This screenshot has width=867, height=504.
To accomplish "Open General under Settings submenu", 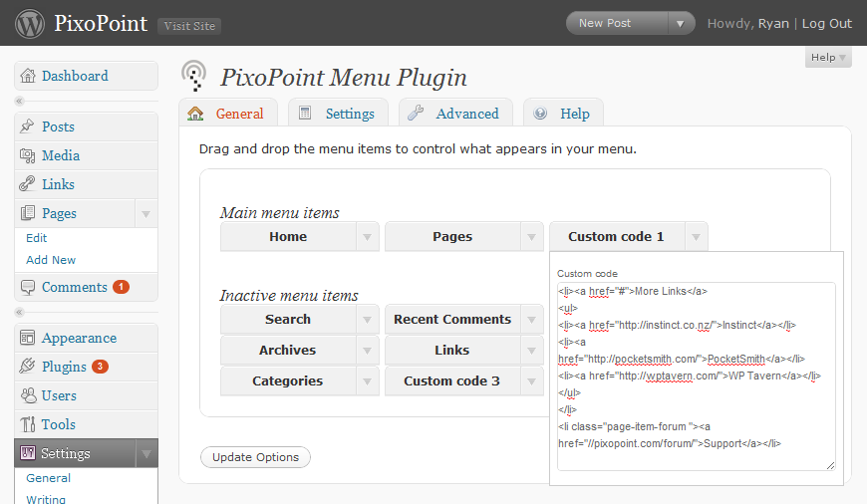I will [x=48, y=478].
